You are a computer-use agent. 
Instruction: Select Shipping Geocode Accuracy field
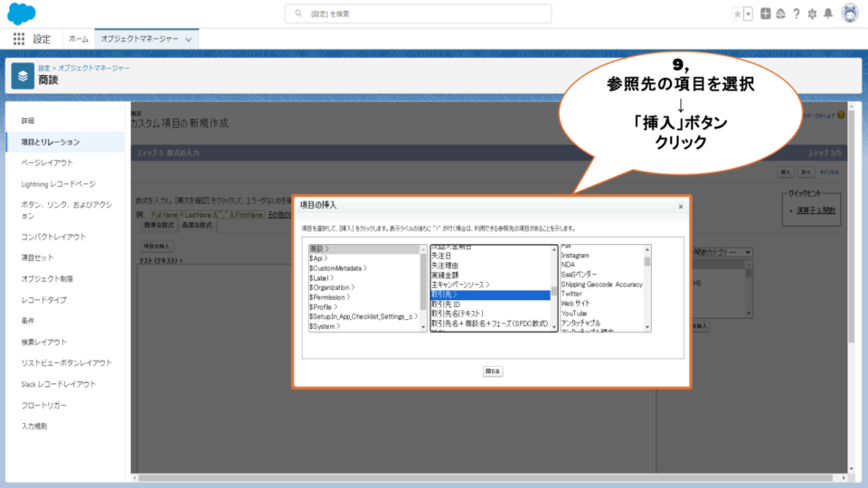pyautogui.click(x=602, y=285)
